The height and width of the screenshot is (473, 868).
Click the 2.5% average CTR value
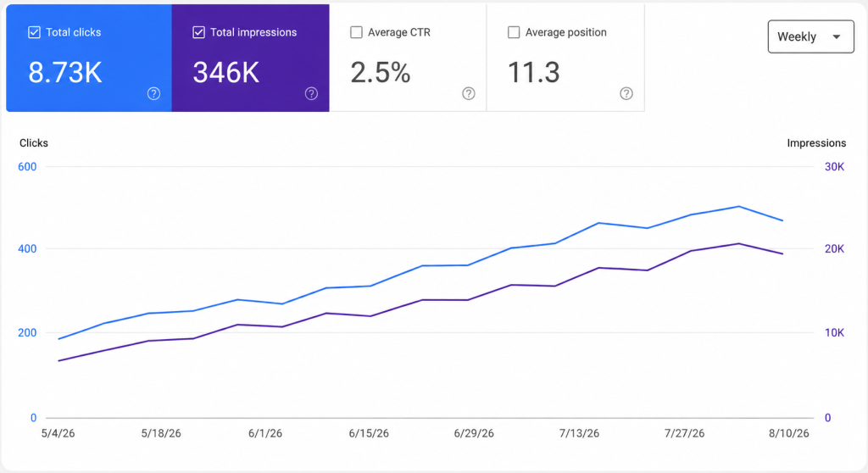pos(381,73)
